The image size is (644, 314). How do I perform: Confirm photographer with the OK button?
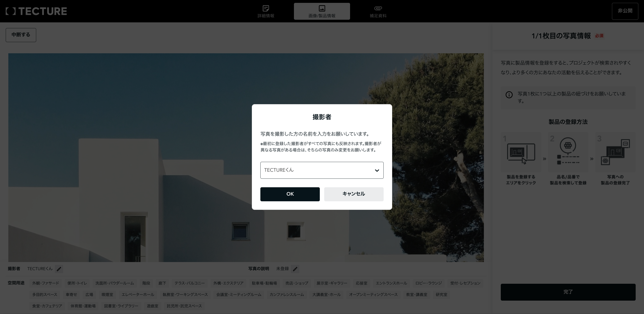[x=290, y=194]
